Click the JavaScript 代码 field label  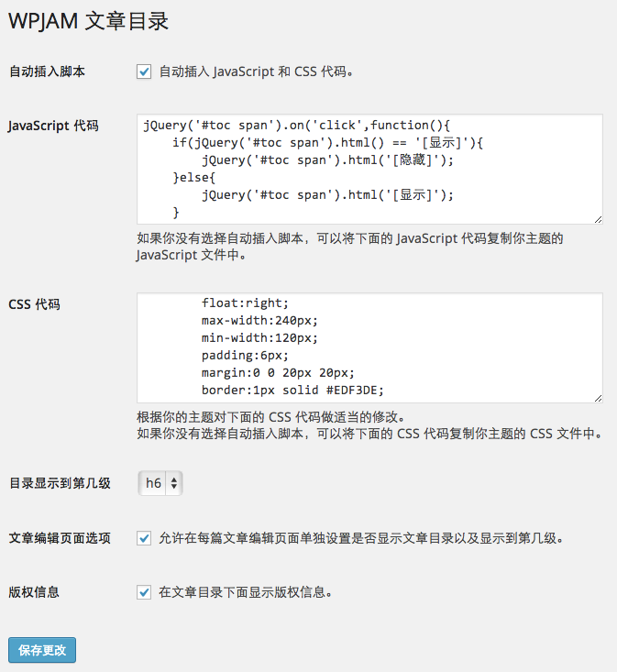click(x=53, y=126)
